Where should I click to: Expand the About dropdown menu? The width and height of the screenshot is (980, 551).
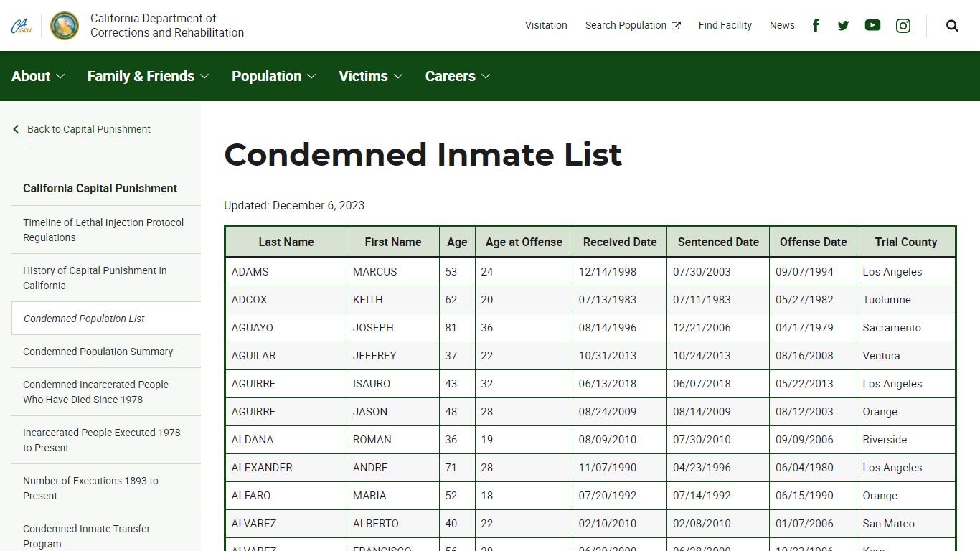[x=38, y=76]
